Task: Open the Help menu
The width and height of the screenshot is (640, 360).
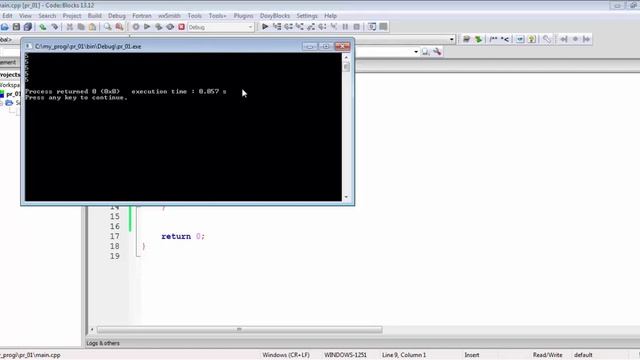Action: (x=330, y=16)
